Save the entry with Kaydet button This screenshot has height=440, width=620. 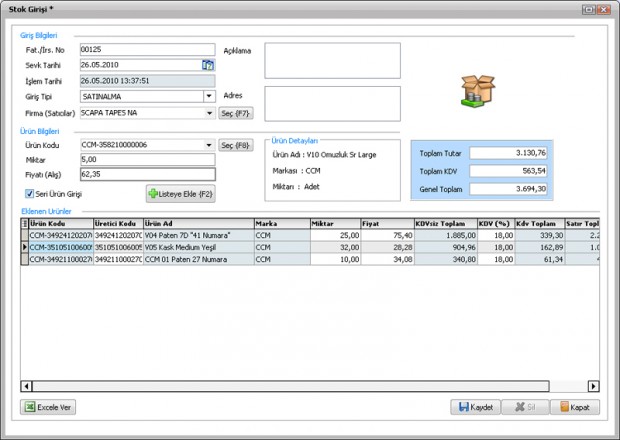pyautogui.click(x=476, y=408)
